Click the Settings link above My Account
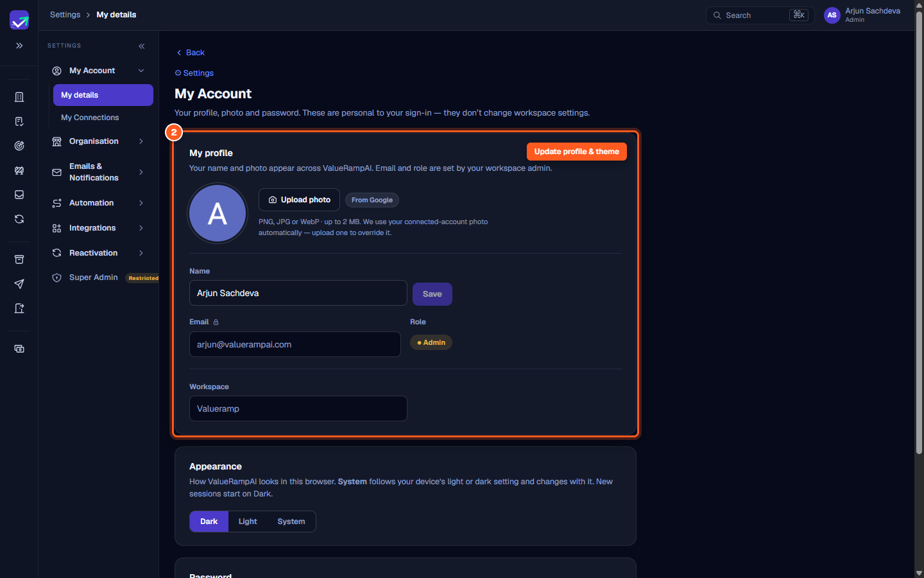The height and width of the screenshot is (578, 924). pyautogui.click(x=194, y=73)
